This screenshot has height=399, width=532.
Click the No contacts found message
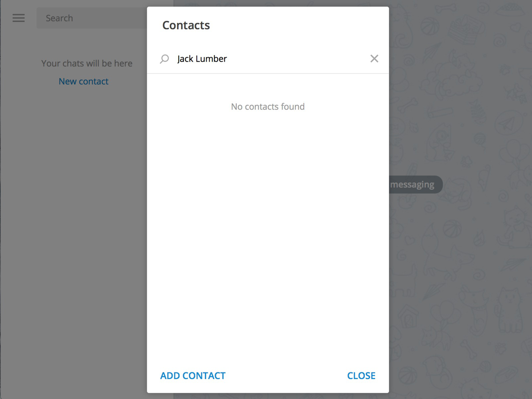(x=268, y=106)
